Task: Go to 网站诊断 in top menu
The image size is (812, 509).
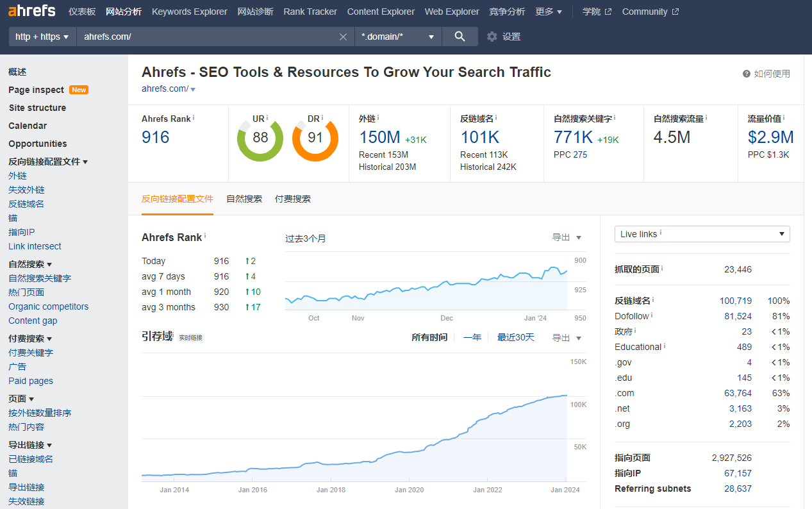Action: point(255,12)
